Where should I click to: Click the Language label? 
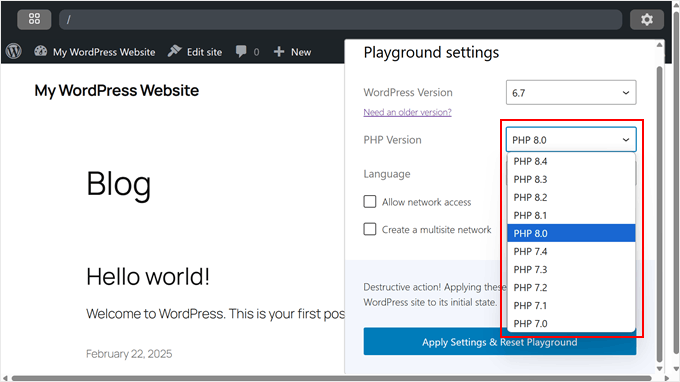(x=387, y=174)
